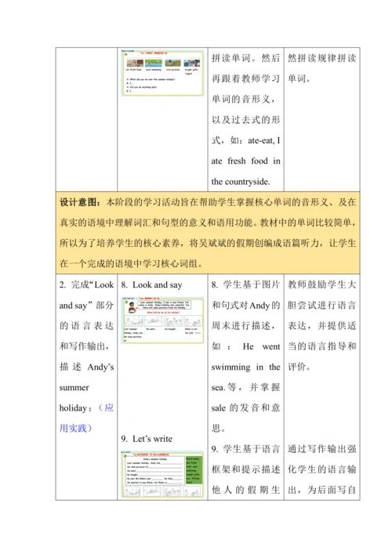Click the Let's write slide thumbnail

[162, 475]
